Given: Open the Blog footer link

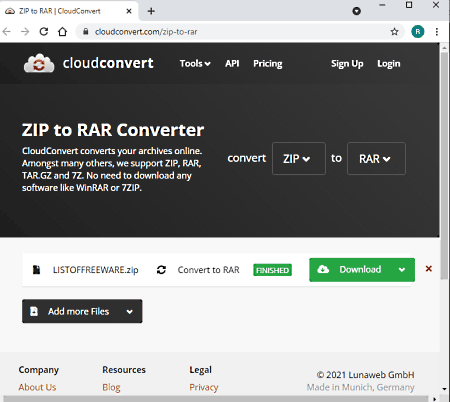Looking at the screenshot, I should coord(111,387).
